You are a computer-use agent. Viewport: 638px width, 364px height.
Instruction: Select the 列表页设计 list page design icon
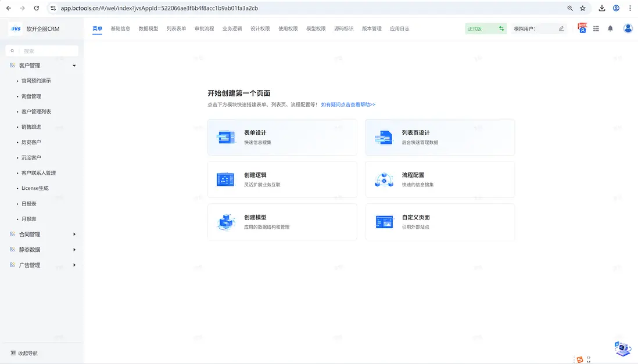(x=384, y=137)
